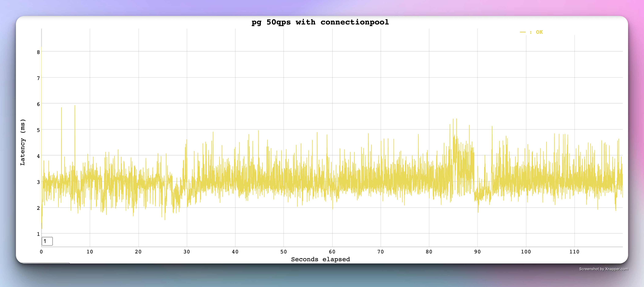Click the x-axis tick label 60

coord(332,252)
